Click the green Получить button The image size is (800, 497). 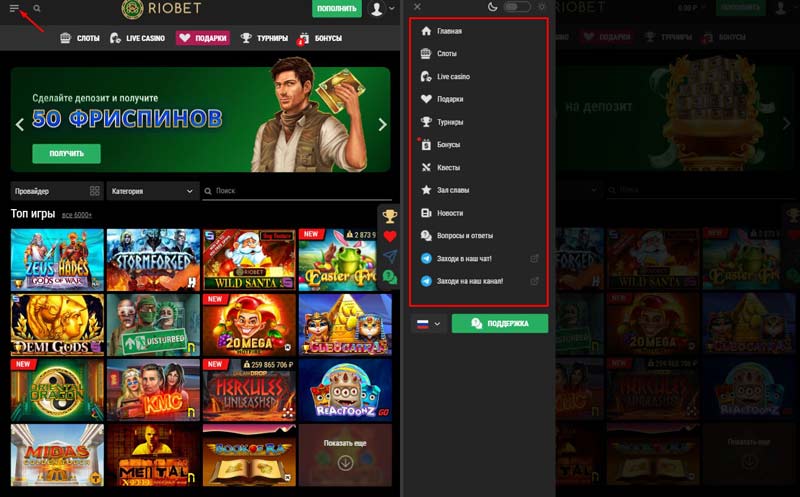tap(66, 153)
